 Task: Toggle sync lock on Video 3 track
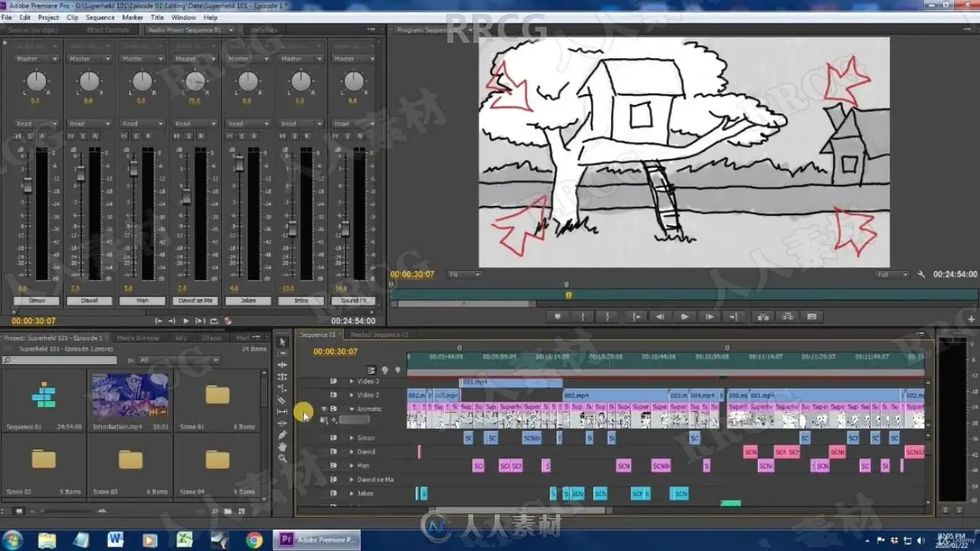click(x=333, y=381)
